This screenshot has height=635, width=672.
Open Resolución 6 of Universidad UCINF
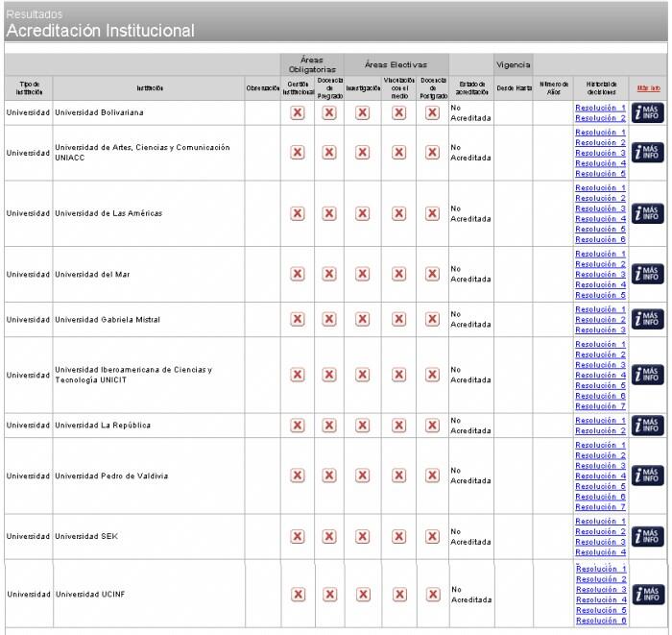tap(601, 621)
